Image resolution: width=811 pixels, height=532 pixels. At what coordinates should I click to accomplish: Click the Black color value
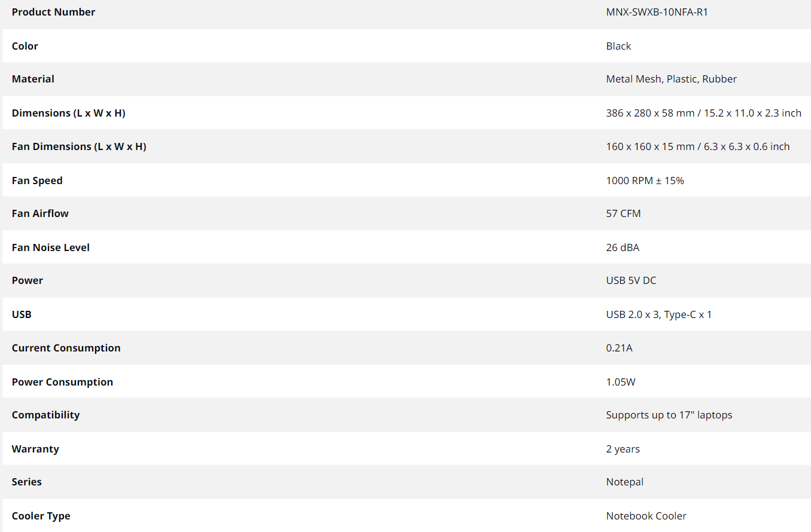click(618, 46)
